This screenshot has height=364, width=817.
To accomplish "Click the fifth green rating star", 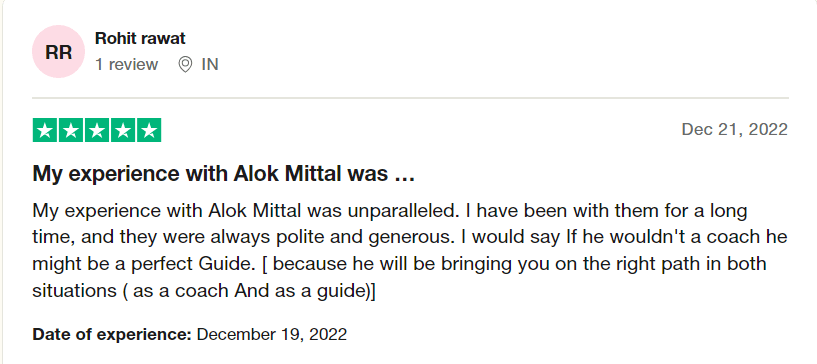I will coord(149,130).
